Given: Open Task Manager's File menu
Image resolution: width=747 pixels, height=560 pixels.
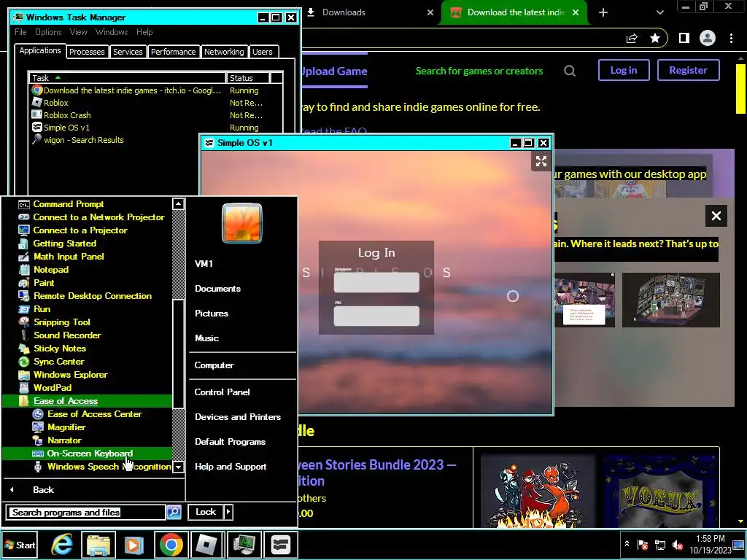Looking at the screenshot, I should coord(20,32).
